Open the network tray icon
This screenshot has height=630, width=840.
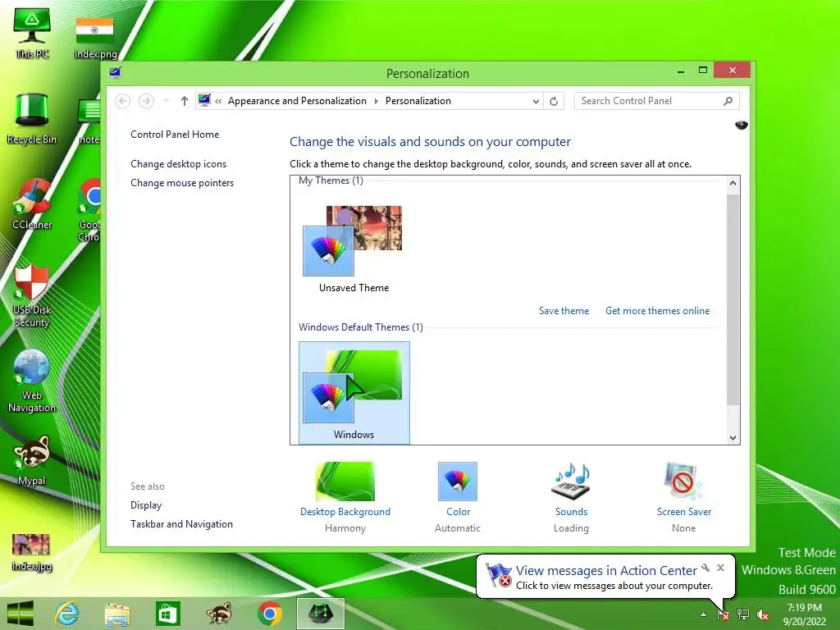(x=743, y=614)
